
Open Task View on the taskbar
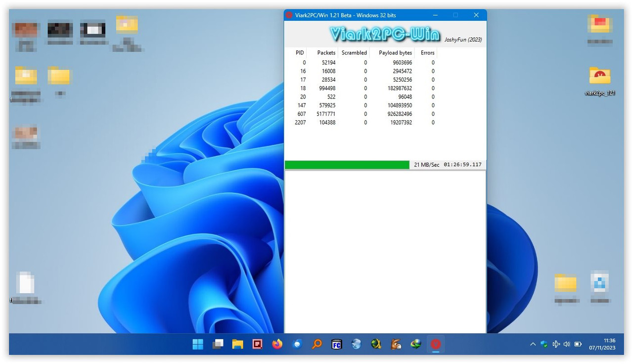point(218,344)
